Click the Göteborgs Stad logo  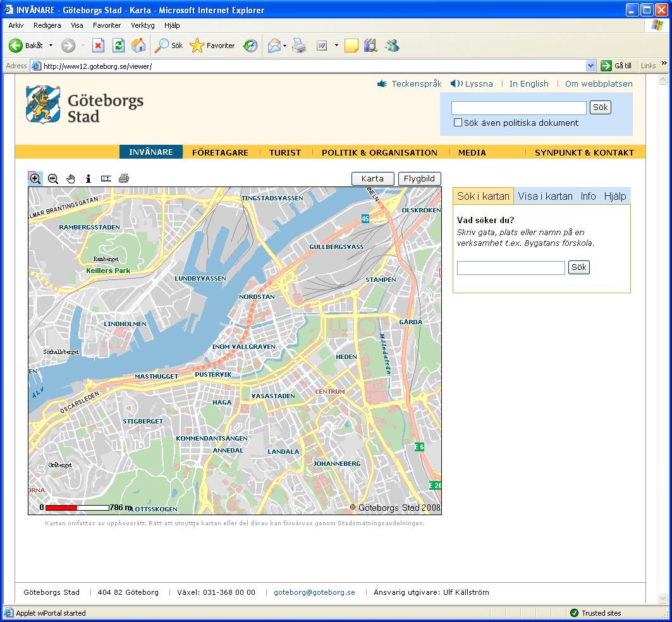[x=85, y=104]
